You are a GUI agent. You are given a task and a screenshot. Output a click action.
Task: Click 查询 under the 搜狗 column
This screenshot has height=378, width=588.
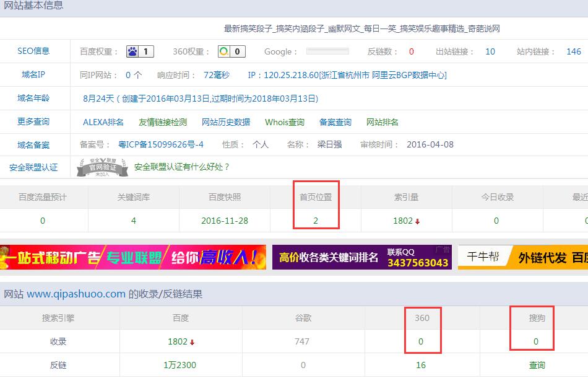tap(537, 365)
